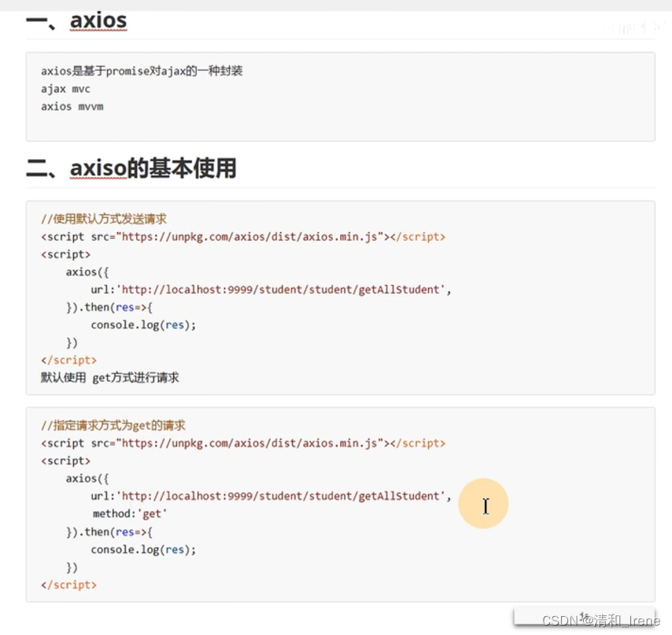Click the url line in the default-request code block
This screenshot has width=672, height=635.
point(271,290)
